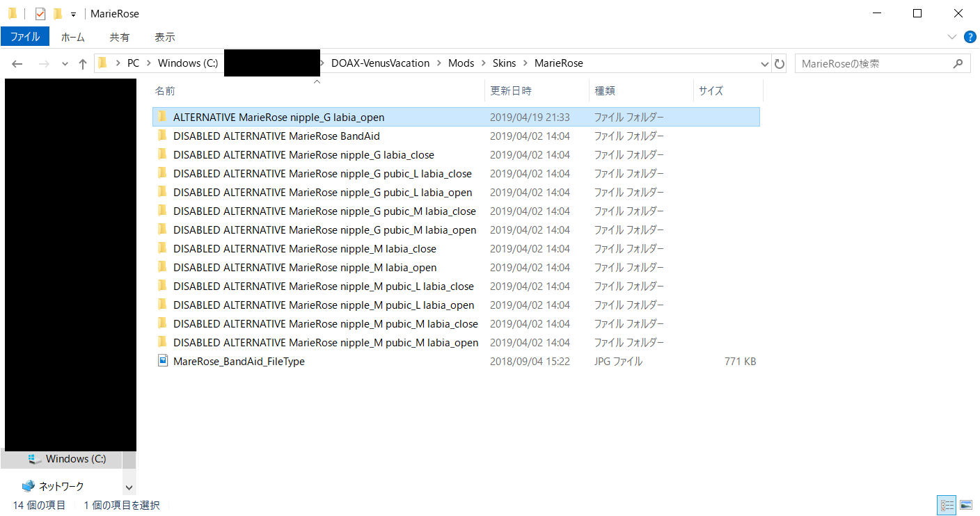Open the ファイル ribbon tab
The image size is (980, 516).
point(25,37)
